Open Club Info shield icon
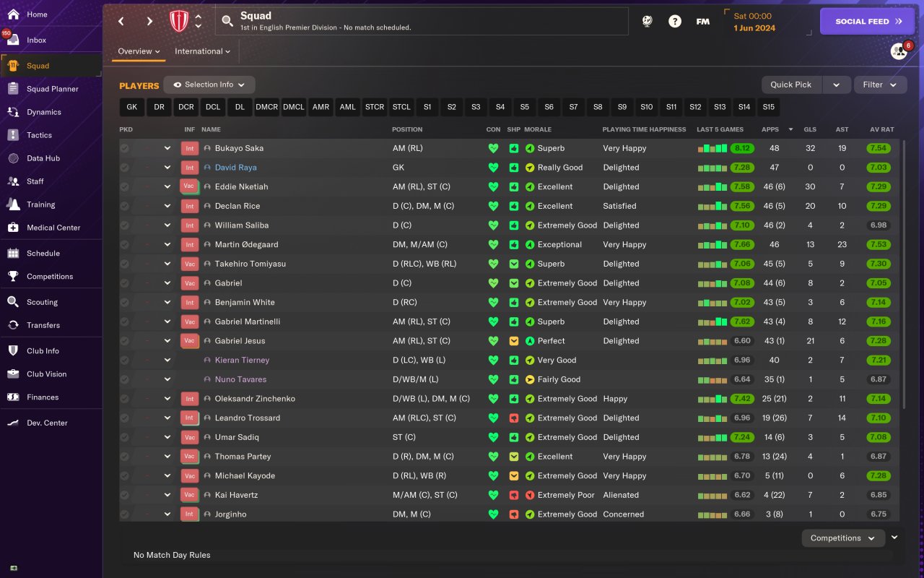Screen dimensions: 924x578 [13, 351]
